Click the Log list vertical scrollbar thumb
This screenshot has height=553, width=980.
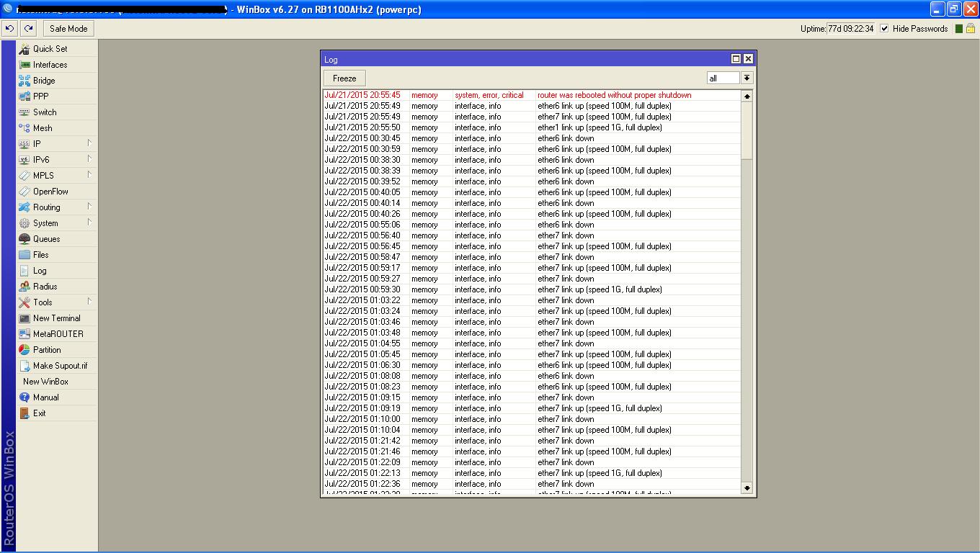(747, 130)
